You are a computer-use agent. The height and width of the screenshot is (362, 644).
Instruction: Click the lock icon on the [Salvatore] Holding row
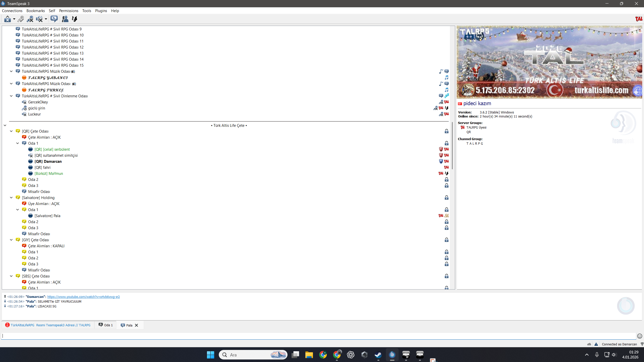(446, 197)
